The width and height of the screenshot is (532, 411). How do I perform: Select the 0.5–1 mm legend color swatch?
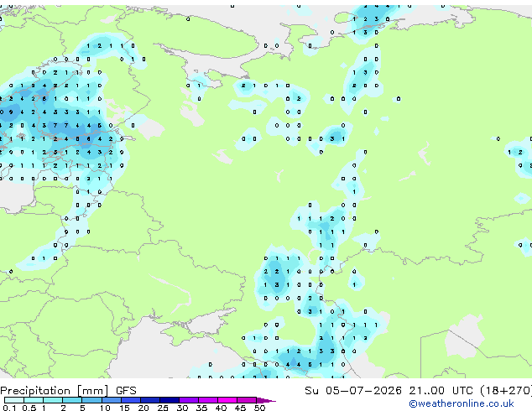tap(34, 400)
